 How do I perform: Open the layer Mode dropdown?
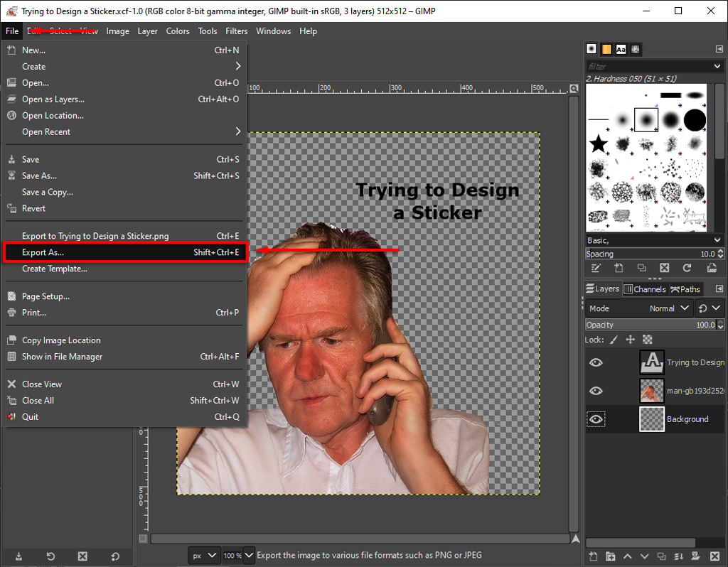(668, 308)
